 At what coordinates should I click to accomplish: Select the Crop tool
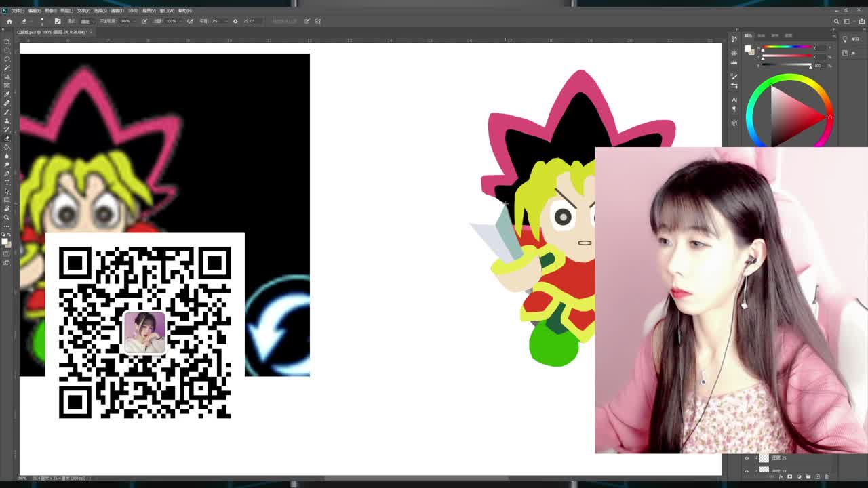tap(7, 76)
